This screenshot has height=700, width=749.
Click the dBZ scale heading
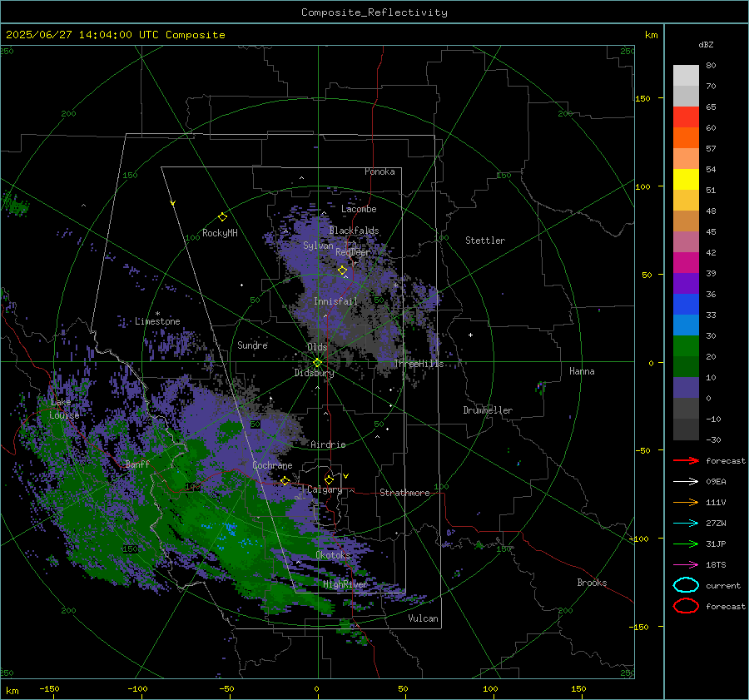click(706, 45)
